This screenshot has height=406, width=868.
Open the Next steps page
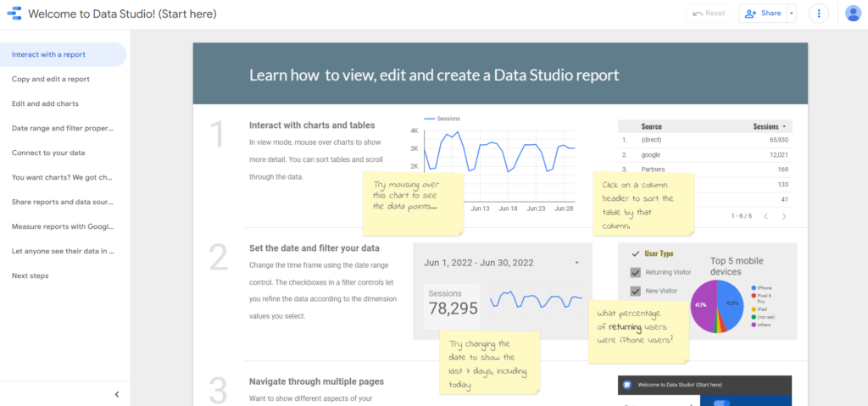(63, 275)
